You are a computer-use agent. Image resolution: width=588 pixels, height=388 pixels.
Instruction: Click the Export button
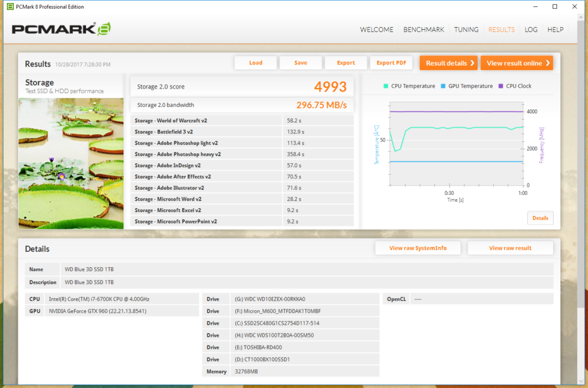click(346, 63)
